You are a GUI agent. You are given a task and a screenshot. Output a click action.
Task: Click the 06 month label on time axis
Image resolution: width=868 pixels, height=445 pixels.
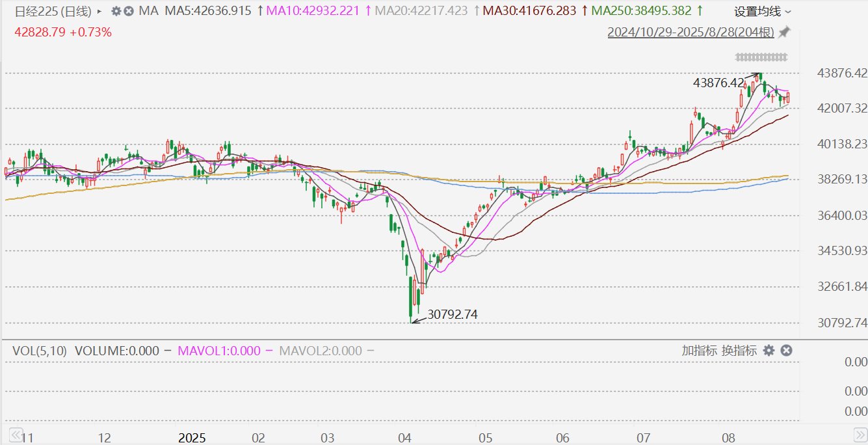(x=563, y=437)
